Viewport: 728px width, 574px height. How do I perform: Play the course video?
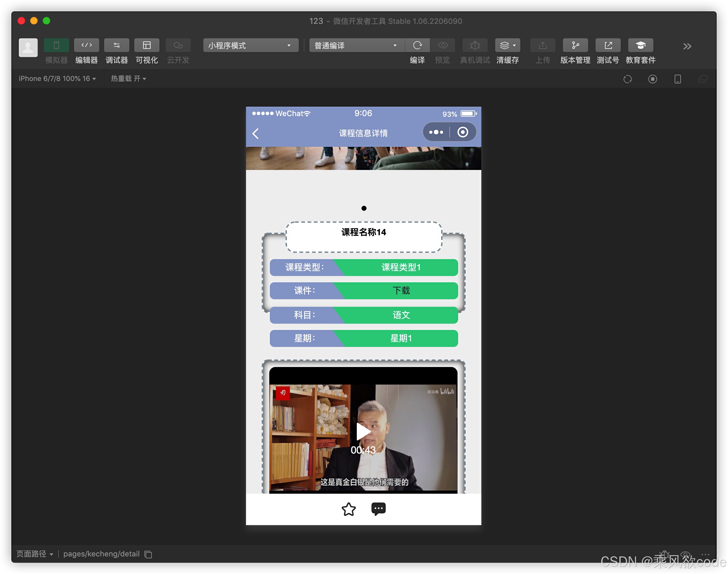363,432
